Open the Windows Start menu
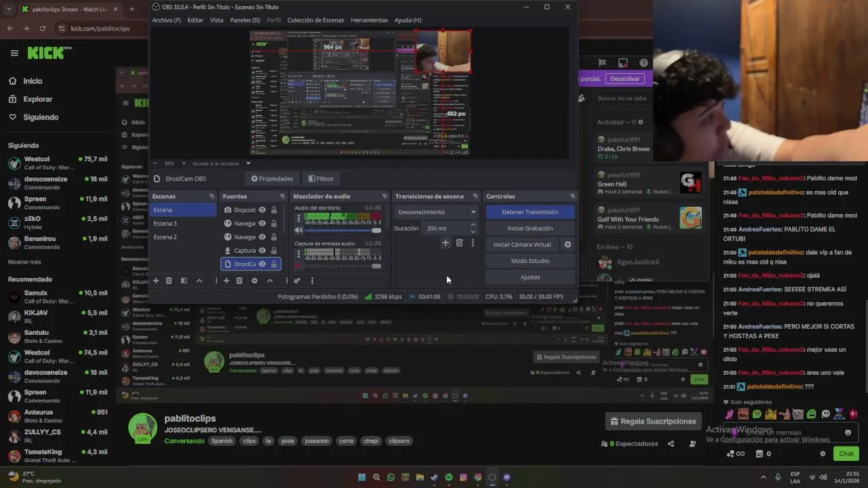This screenshot has height=488, width=868. click(x=361, y=477)
